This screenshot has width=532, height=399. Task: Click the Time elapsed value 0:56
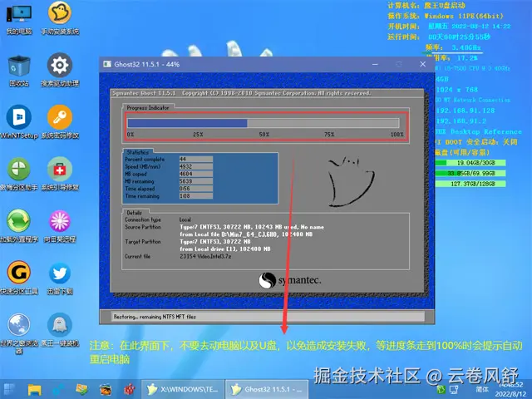[x=196, y=189]
